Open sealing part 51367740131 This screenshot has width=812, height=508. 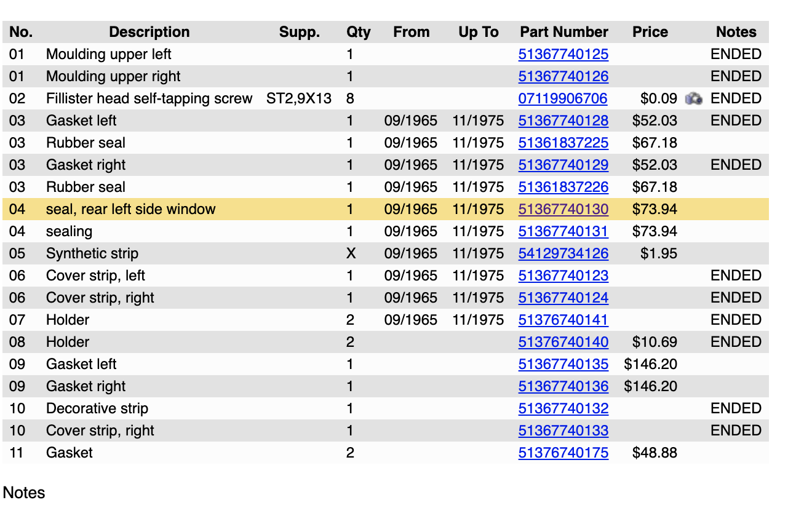pos(563,231)
